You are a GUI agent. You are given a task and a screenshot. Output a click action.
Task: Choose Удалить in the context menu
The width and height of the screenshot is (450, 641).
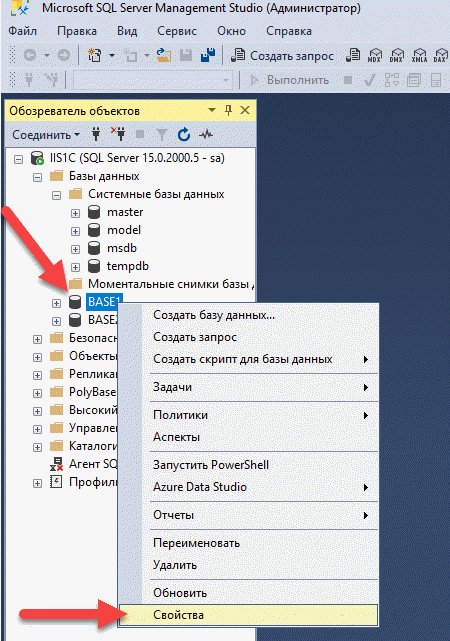click(248, 565)
